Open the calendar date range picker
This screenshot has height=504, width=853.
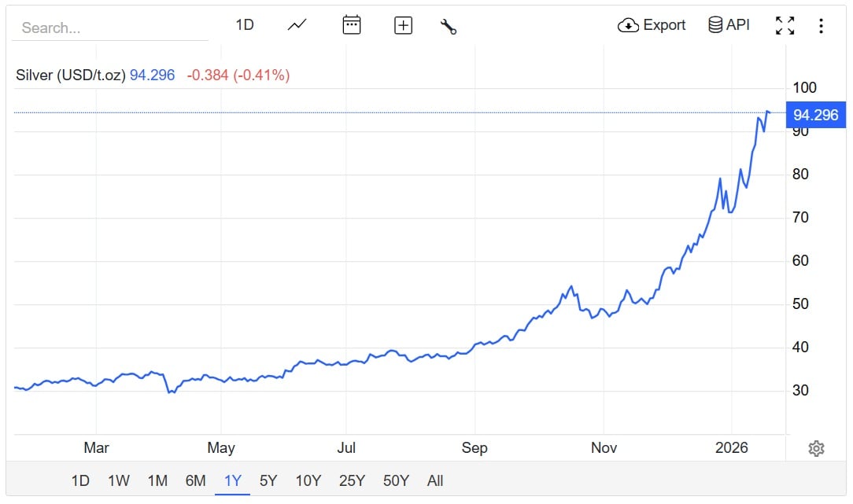click(x=351, y=25)
